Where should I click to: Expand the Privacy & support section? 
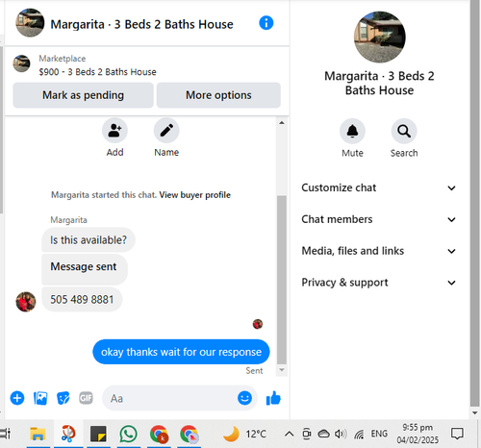[378, 283]
